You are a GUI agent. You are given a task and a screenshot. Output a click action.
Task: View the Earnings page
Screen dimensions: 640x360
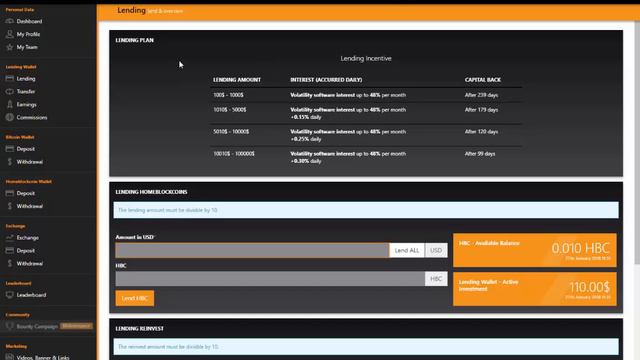27,104
